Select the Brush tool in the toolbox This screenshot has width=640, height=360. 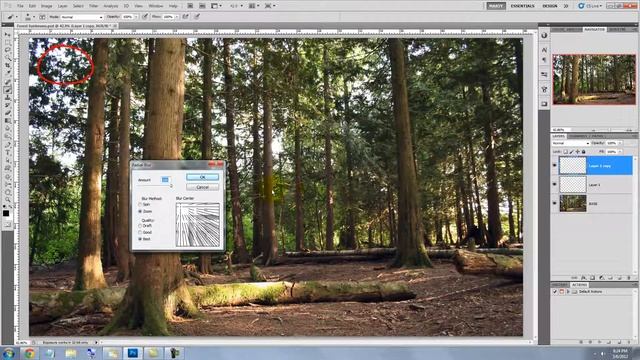coord(8,89)
